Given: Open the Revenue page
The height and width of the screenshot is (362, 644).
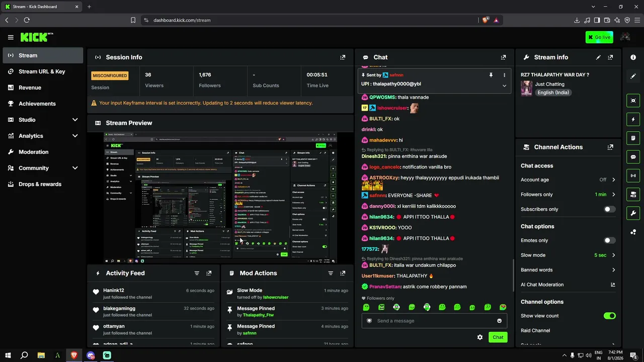Looking at the screenshot, I should pos(43,87).
